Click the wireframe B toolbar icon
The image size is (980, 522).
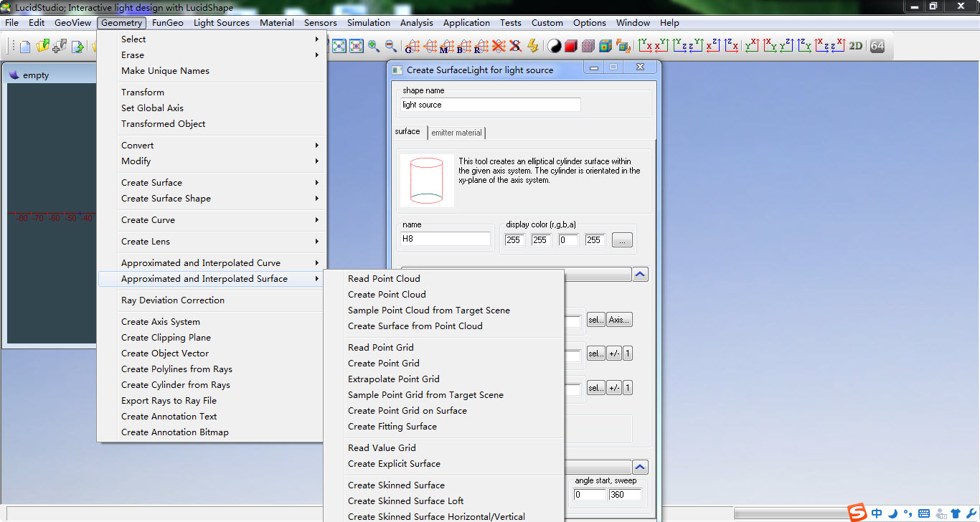tap(464, 46)
